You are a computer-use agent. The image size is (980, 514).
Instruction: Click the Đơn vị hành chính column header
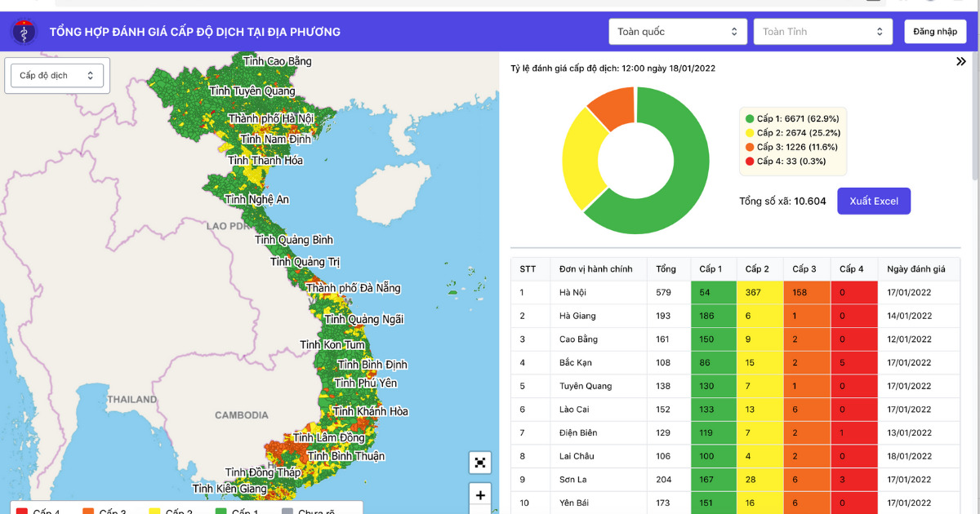click(x=596, y=269)
